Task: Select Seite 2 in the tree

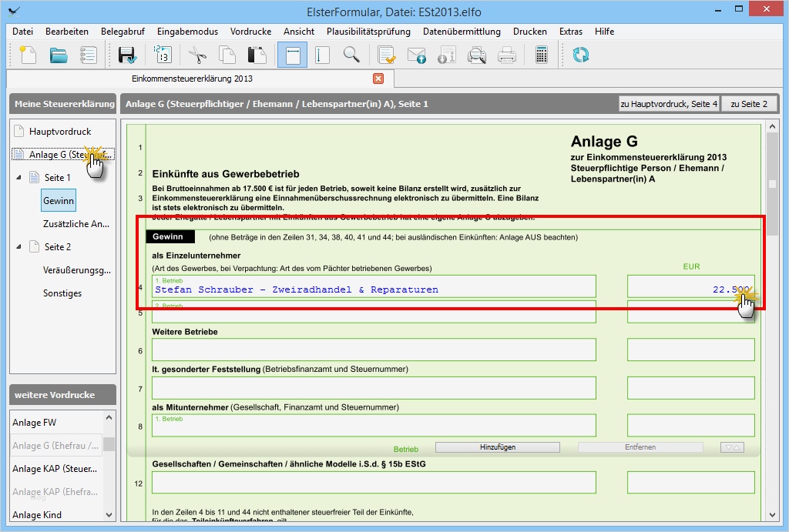Action: click(57, 247)
